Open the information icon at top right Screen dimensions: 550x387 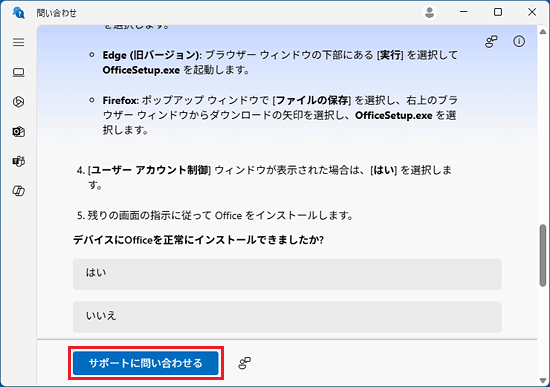519,41
